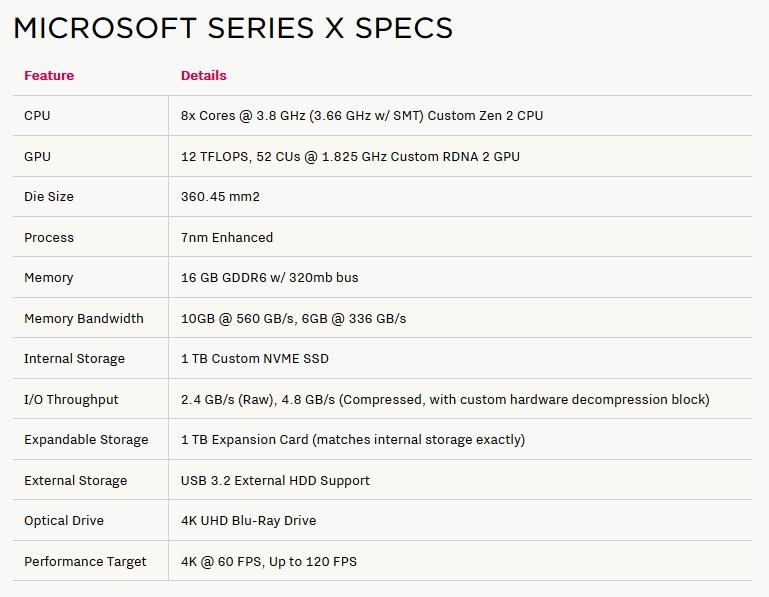Click the 4K UHD Blu-Ray Drive text
Image resolution: width=769 pixels, height=597 pixels.
click(x=248, y=521)
